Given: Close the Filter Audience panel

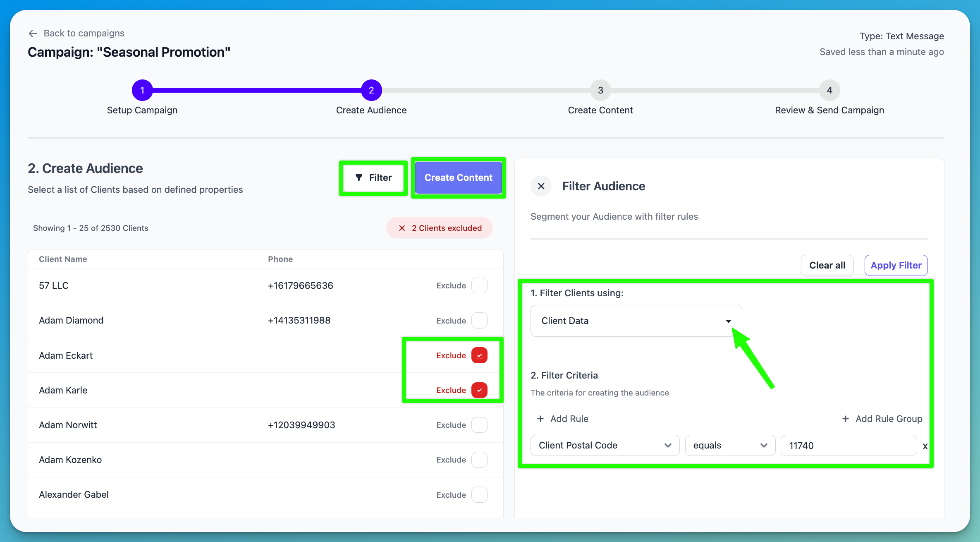Looking at the screenshot, I should [x=541, y=186].
